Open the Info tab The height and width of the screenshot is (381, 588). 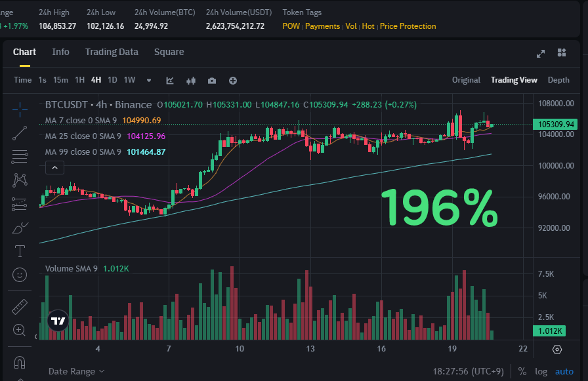[x=60, y=52]
